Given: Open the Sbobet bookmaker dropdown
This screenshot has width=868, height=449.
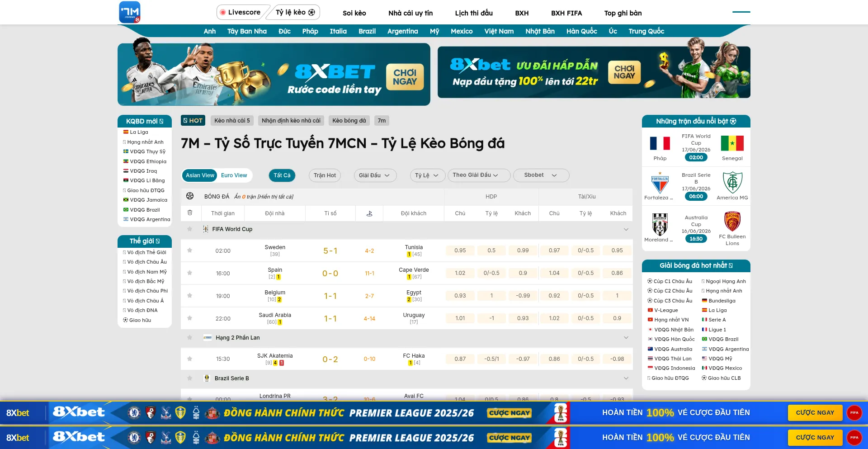Looking at the screenshot, I should tap(541, 175).
